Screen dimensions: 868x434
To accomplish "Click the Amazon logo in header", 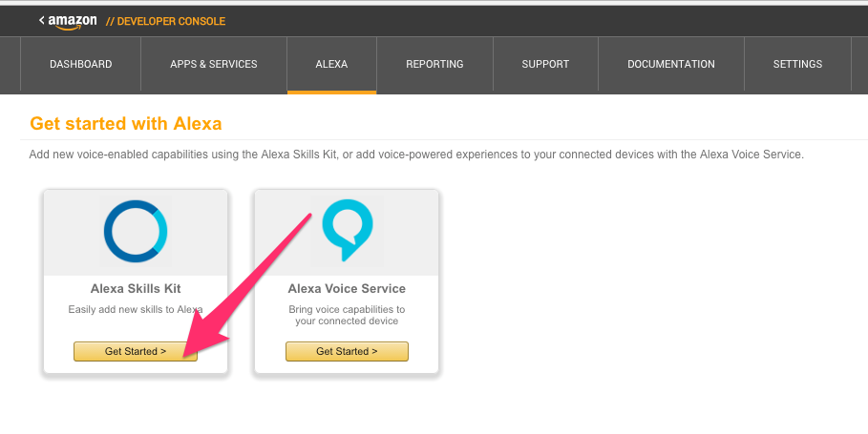I will tap(73, 21).
